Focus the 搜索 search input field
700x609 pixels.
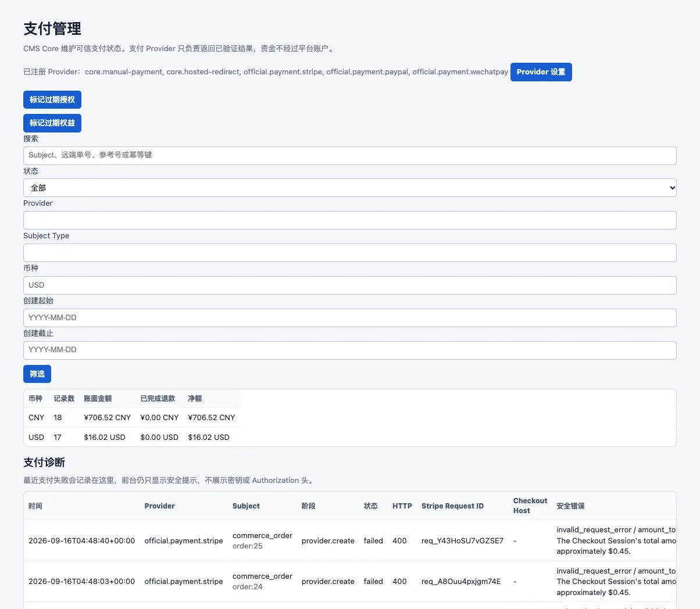click(350, 155)
